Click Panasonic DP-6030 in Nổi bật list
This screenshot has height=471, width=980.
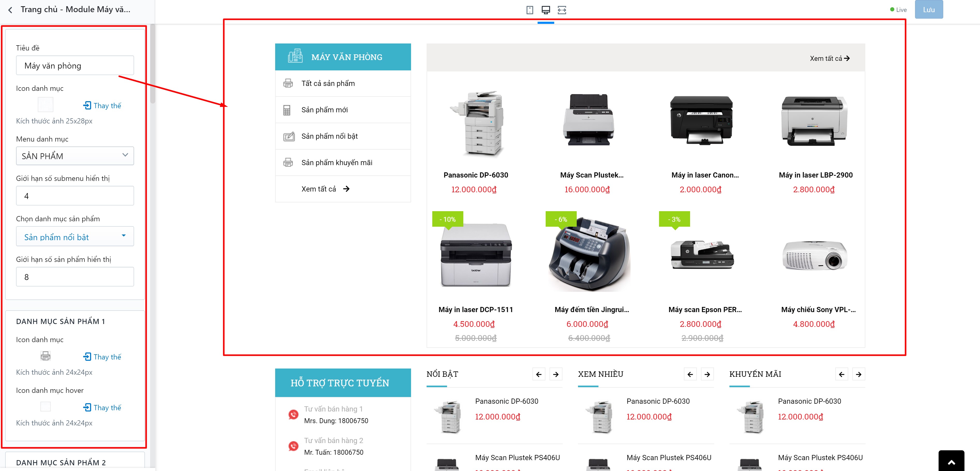pyautogui.click(x=506, y=401)
